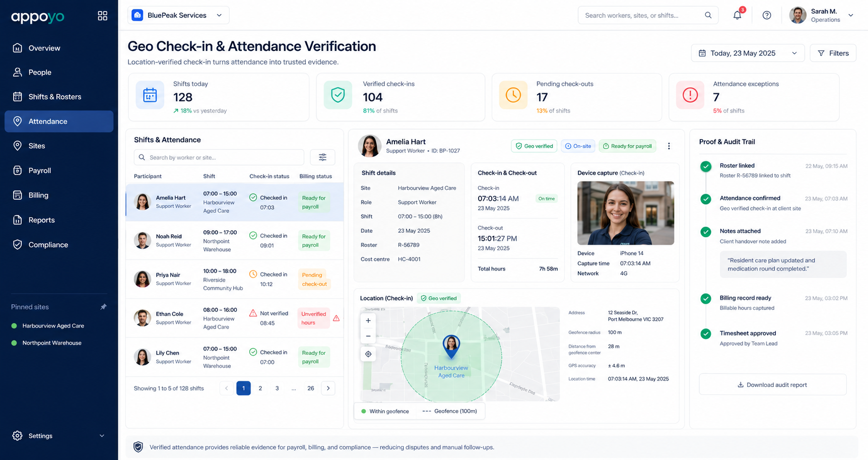Click Amelia Hart's header avatar photo

click(x=369, y=146)
